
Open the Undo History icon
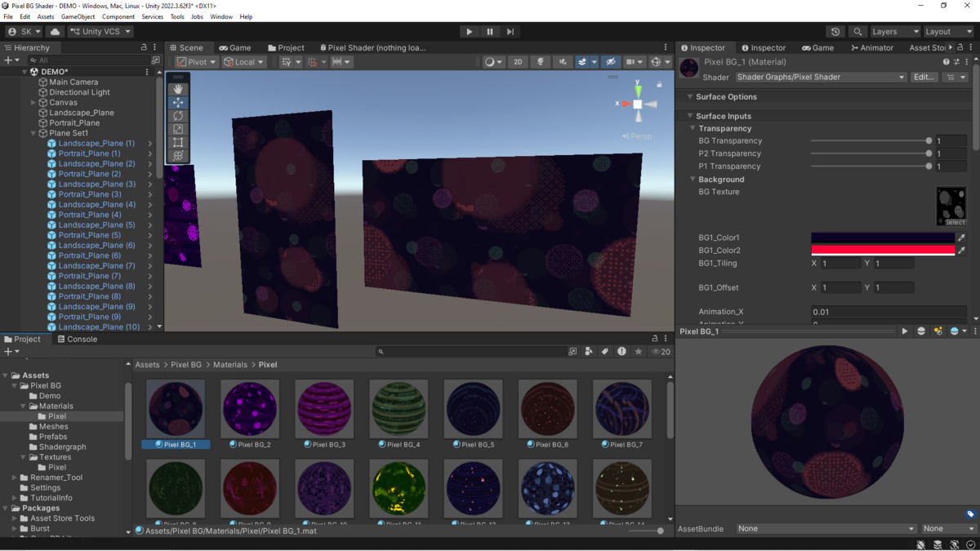click(x=835, y=32)
